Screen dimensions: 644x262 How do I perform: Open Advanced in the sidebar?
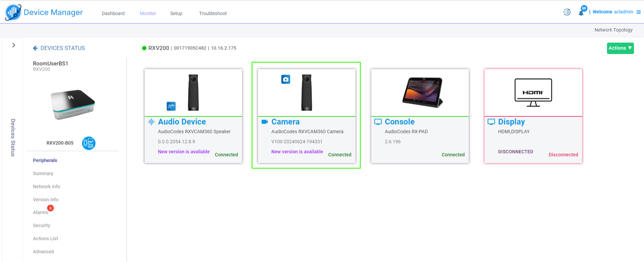43,252
